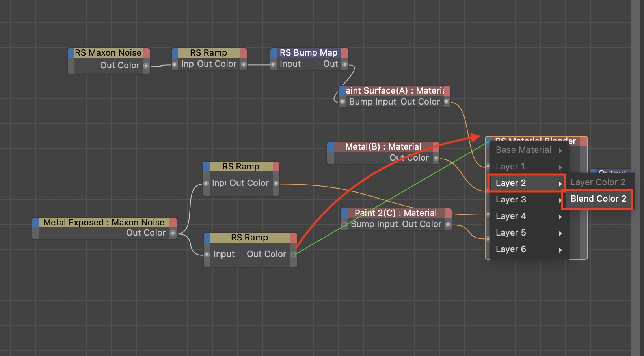This screenshot has height=356, width=644.
Task: Choose Layer Color 2 from the submenu
Action: click(598, 182)
